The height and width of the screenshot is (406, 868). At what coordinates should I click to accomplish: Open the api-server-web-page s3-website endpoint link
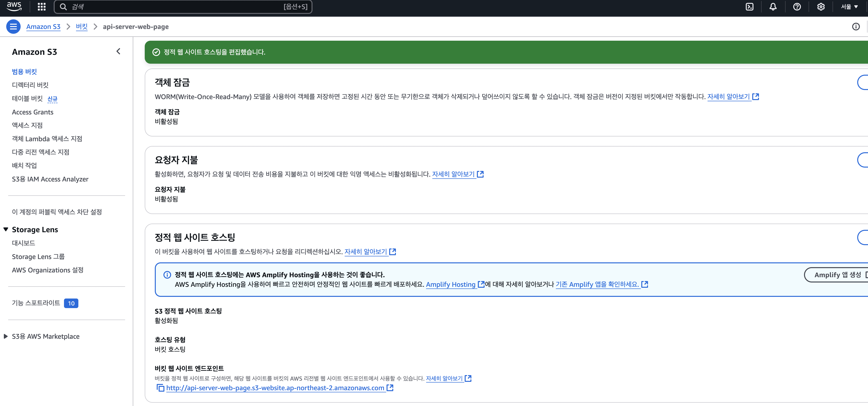[275, 388]
